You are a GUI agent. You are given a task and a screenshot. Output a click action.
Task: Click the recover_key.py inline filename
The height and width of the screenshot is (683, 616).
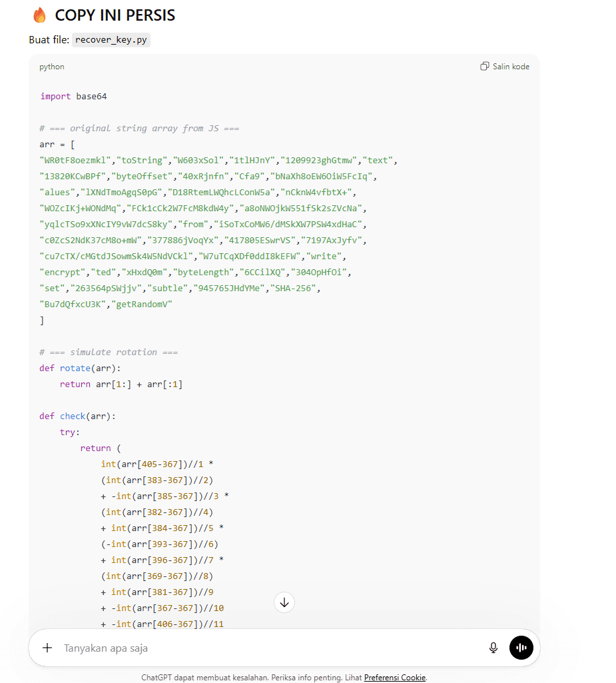(111, 40)
